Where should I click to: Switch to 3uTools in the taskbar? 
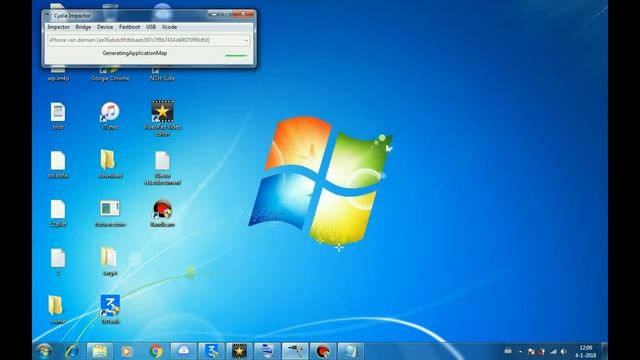coord(211,351)
